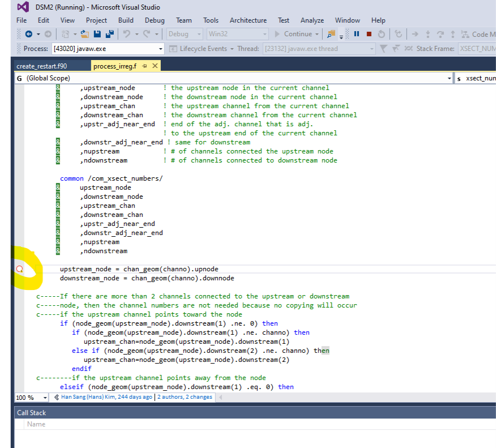Viewport: 496px width, 448px height.
Task: Open the Analyze menu
Action: click(312, 20)
